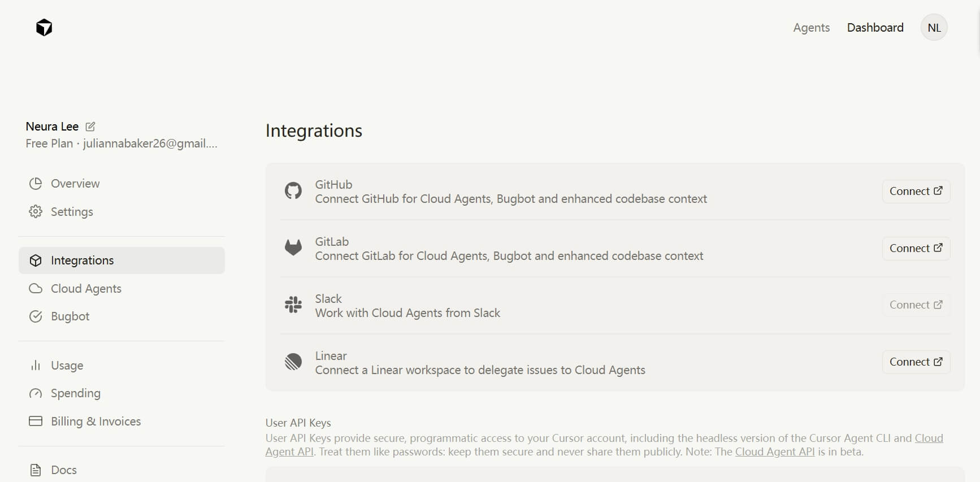Switch to the Agents tab
The image size is (980, 482).
click(x=811, y=28)
